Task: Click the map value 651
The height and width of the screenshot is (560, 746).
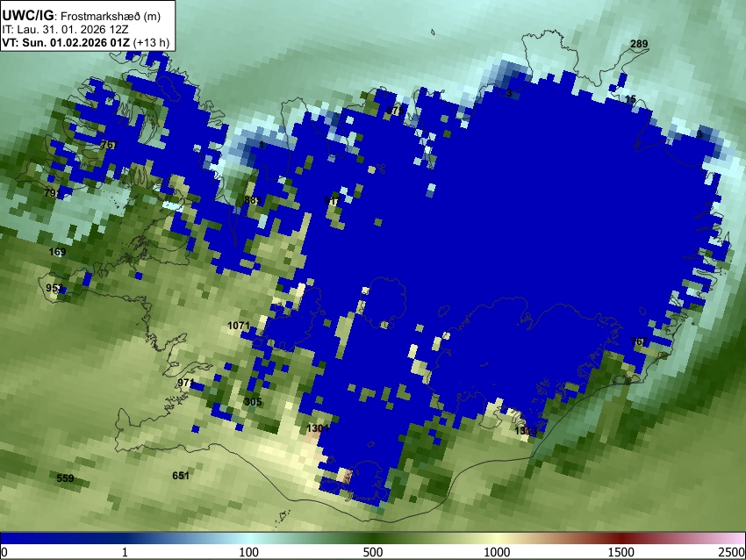Action: (181, 476)
